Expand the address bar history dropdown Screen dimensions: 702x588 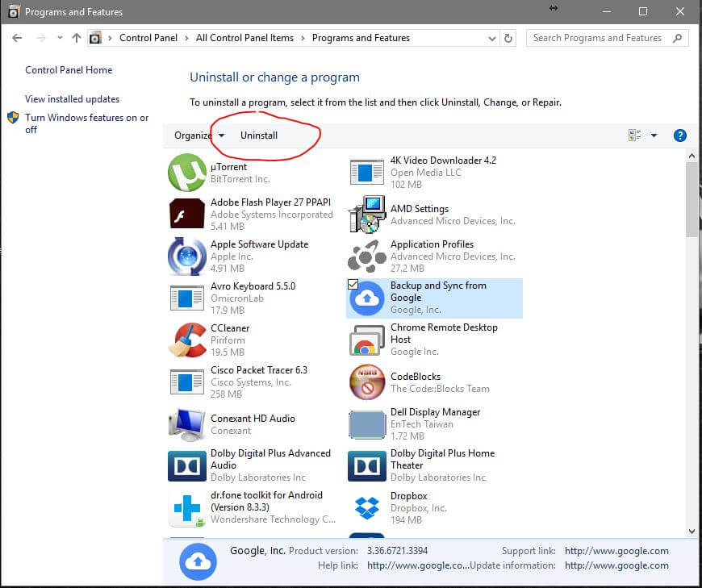492,39
